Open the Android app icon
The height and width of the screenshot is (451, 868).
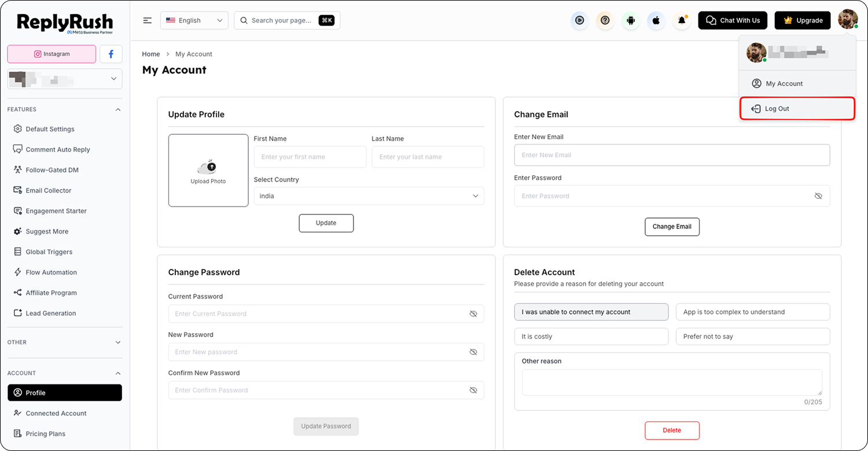(x=631, y=20)
